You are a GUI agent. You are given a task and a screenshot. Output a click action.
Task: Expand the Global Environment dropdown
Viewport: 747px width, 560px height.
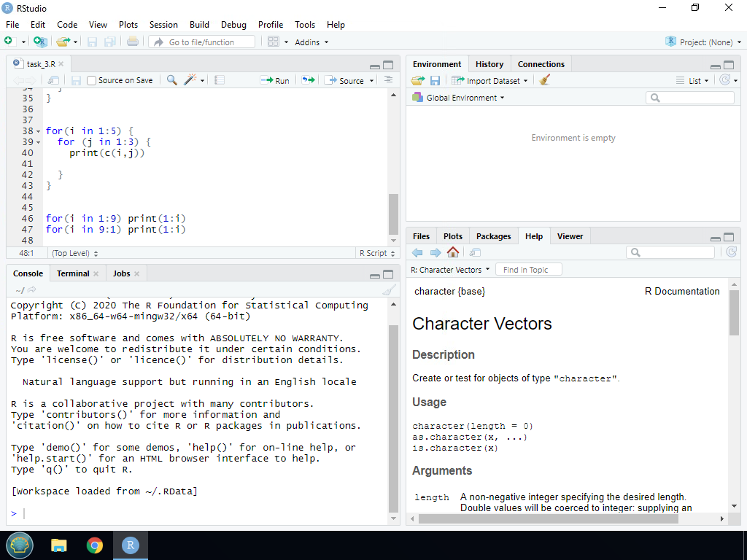tap(464, 98)
